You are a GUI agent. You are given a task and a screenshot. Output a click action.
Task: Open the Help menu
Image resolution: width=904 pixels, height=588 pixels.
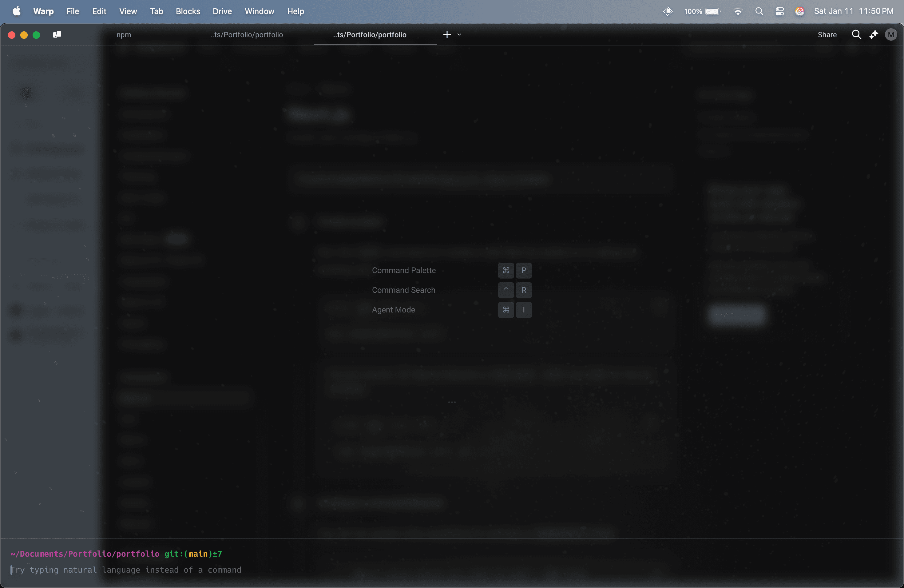(x=295, y=11)
